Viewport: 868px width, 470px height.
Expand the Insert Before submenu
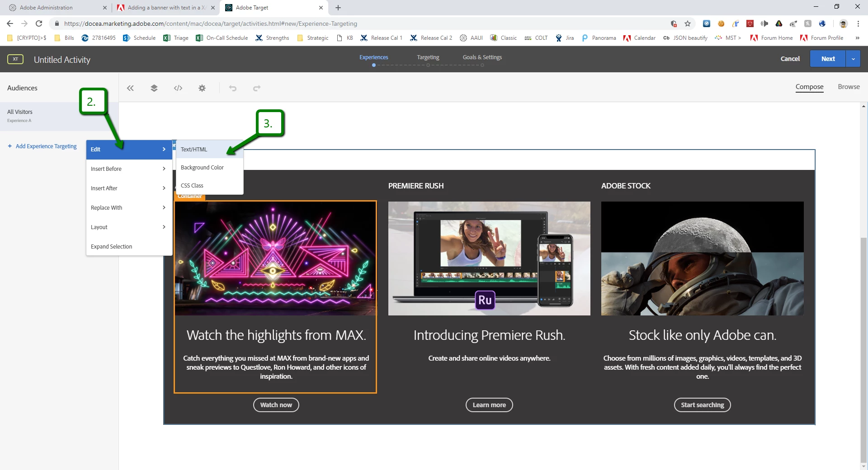point(129,169)
